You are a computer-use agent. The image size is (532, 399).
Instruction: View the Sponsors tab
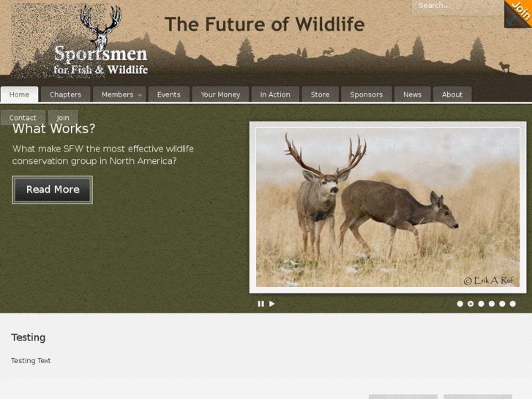(366, 94)
